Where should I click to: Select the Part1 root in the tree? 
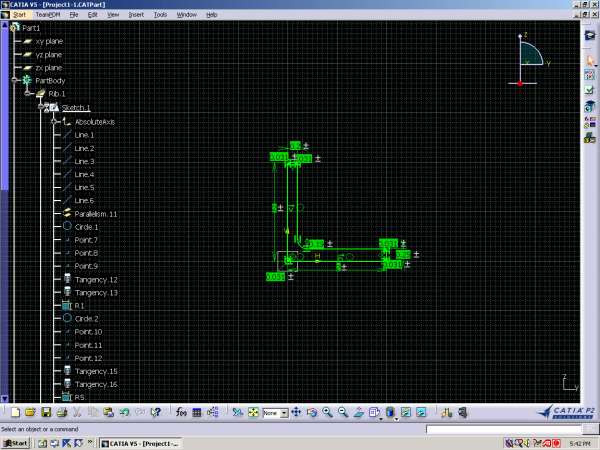31,28
